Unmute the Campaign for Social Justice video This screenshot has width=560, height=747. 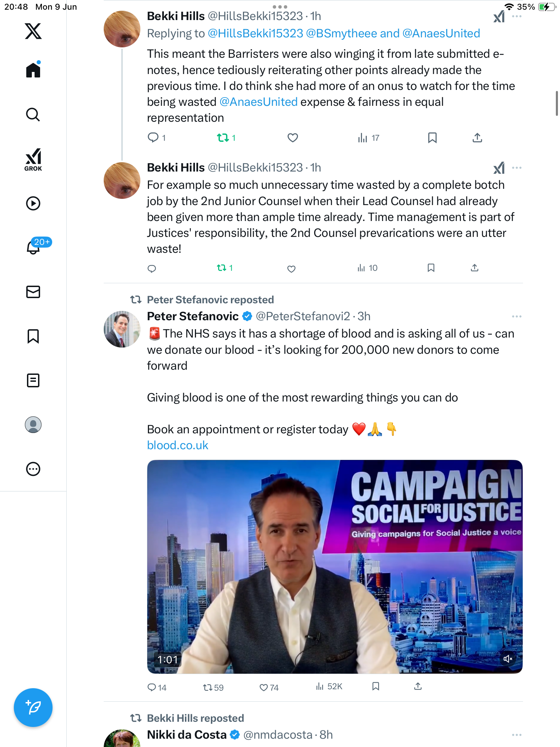[507, 659]
